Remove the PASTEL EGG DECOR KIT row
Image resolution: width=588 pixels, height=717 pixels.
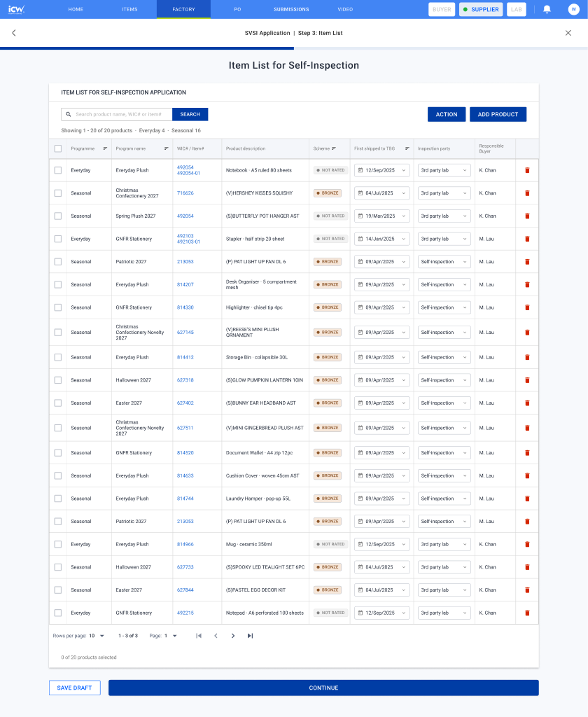(x=527, y=590)
